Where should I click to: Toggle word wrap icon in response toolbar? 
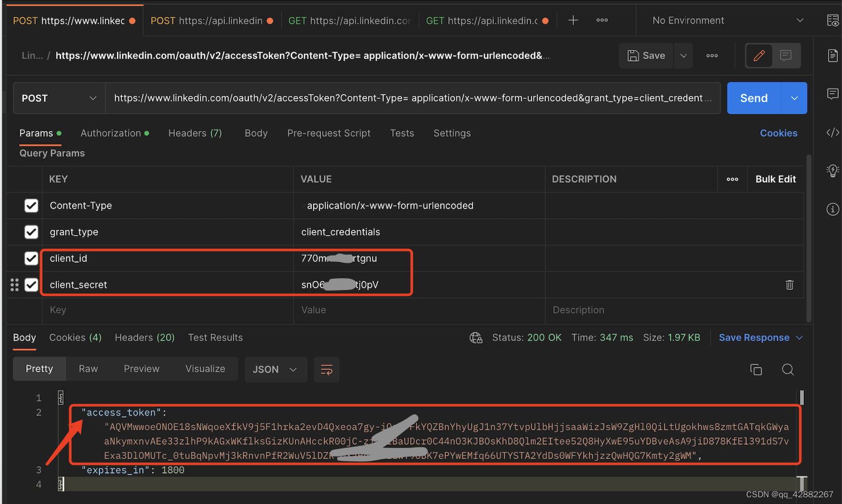[326, 369]
